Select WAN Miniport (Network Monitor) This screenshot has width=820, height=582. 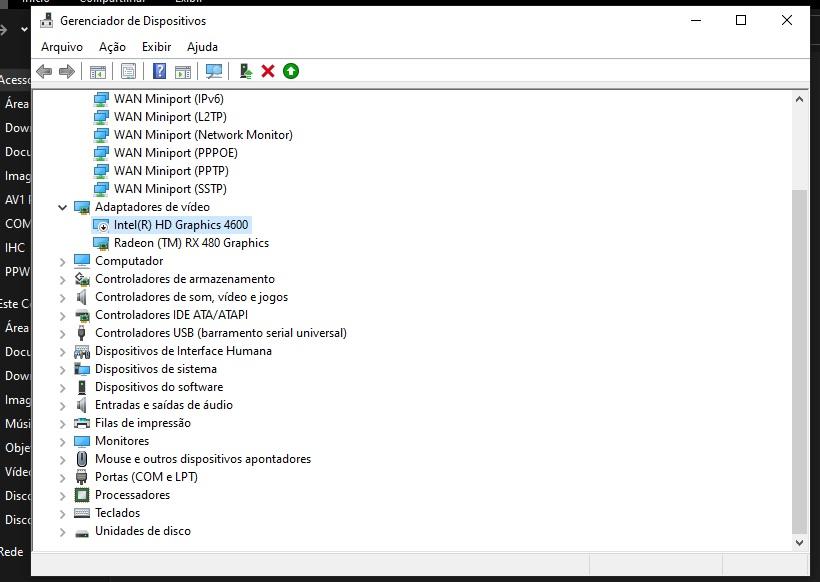203,135
